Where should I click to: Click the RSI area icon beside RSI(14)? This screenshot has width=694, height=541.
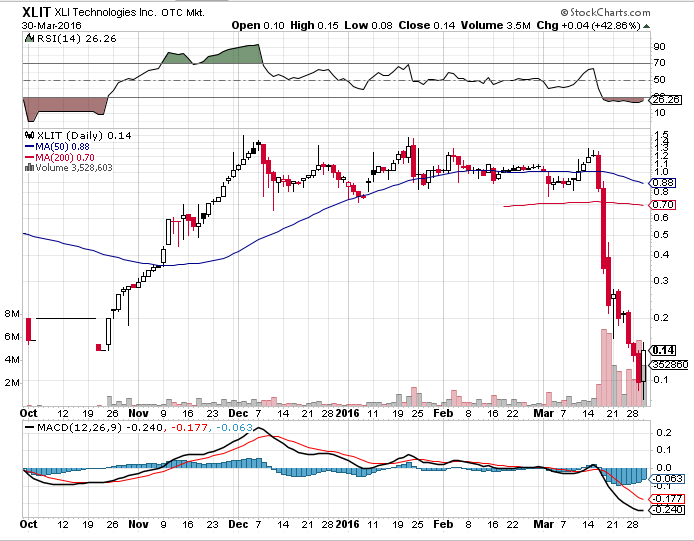[x=30, y=39]
